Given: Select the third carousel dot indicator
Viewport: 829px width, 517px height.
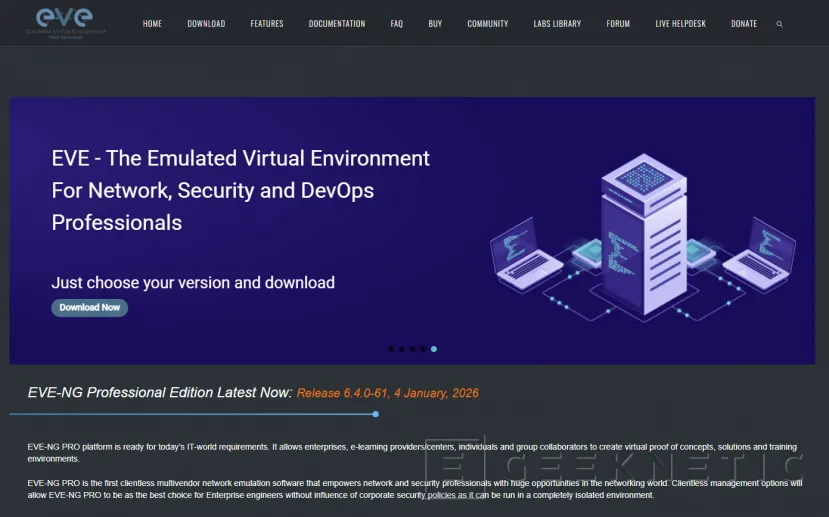Looking at the screenshot, I should (412, 349).
